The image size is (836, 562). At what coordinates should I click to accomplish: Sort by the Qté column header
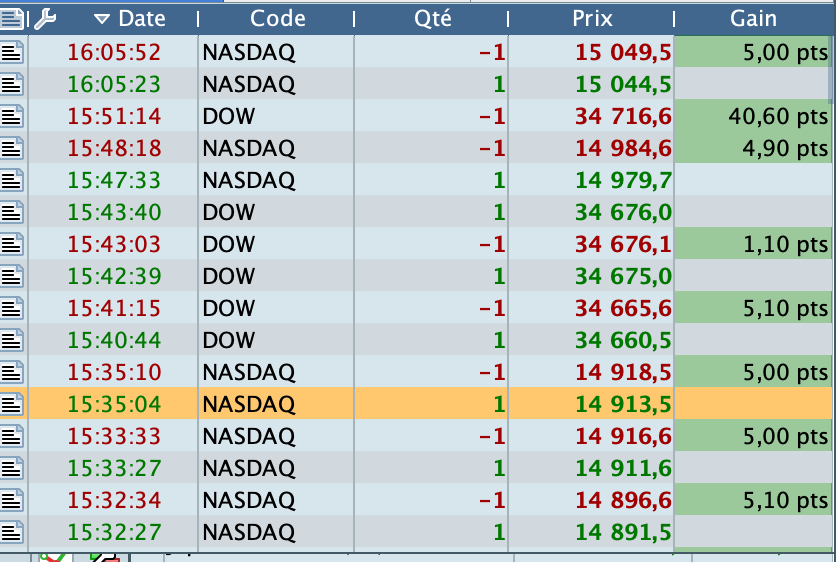tap(432, 19)
